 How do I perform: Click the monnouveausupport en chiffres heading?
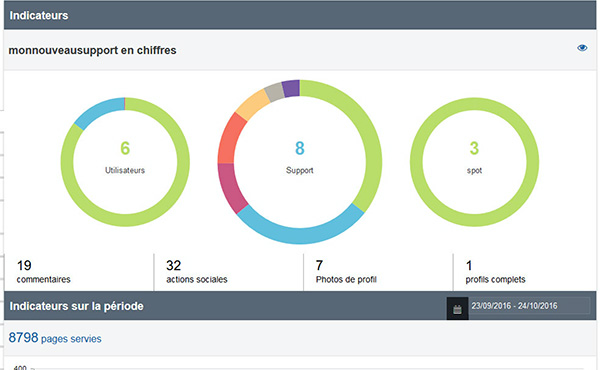92,50
